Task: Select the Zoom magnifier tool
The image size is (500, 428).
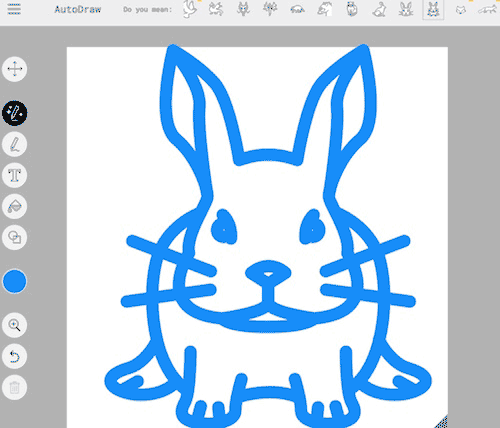Action: [15, 325]
